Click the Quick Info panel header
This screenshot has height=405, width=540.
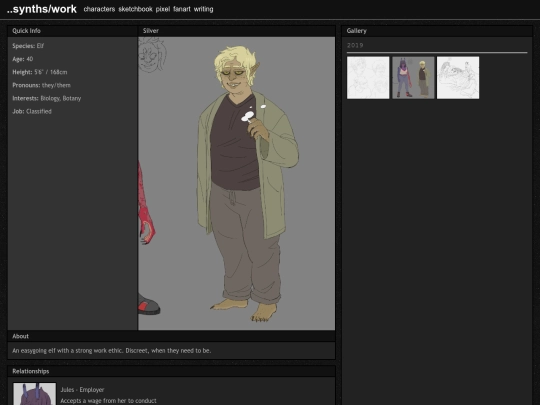pos(72,31)
